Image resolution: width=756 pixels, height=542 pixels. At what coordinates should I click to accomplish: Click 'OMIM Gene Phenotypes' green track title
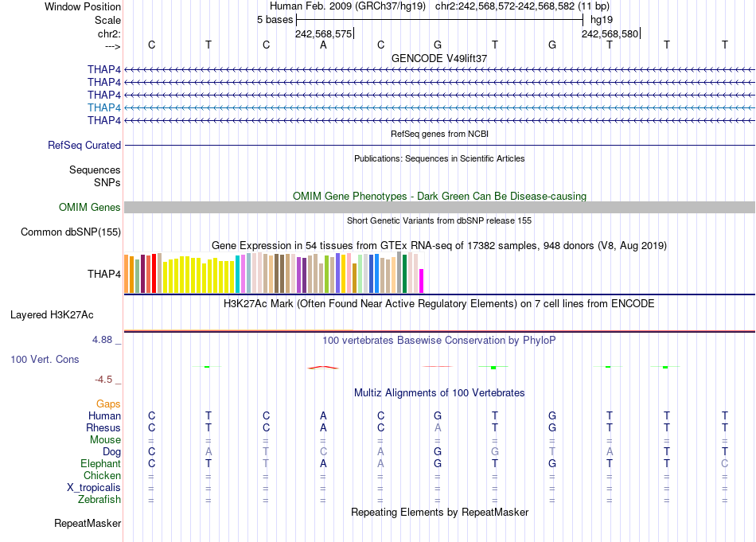tap(439, 197)
